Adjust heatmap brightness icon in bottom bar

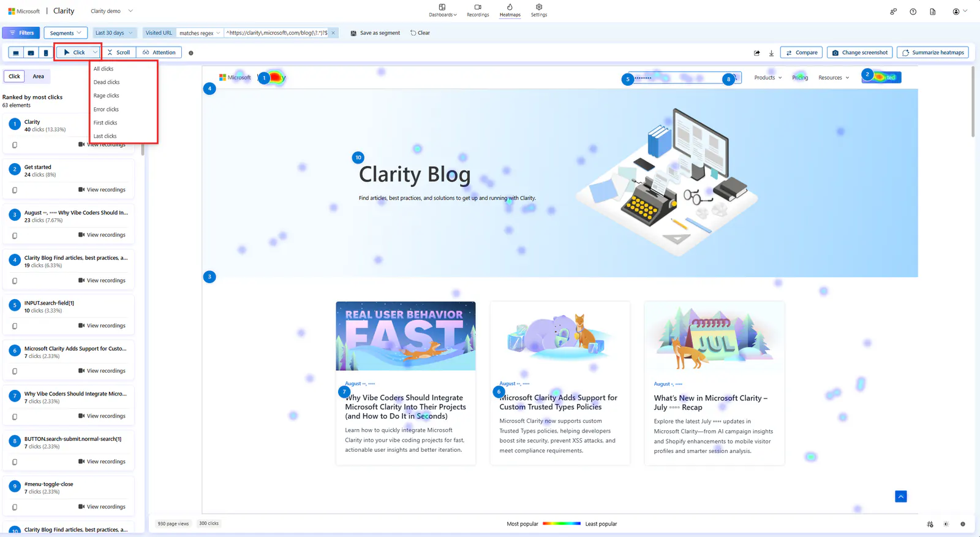pos(946,524)
